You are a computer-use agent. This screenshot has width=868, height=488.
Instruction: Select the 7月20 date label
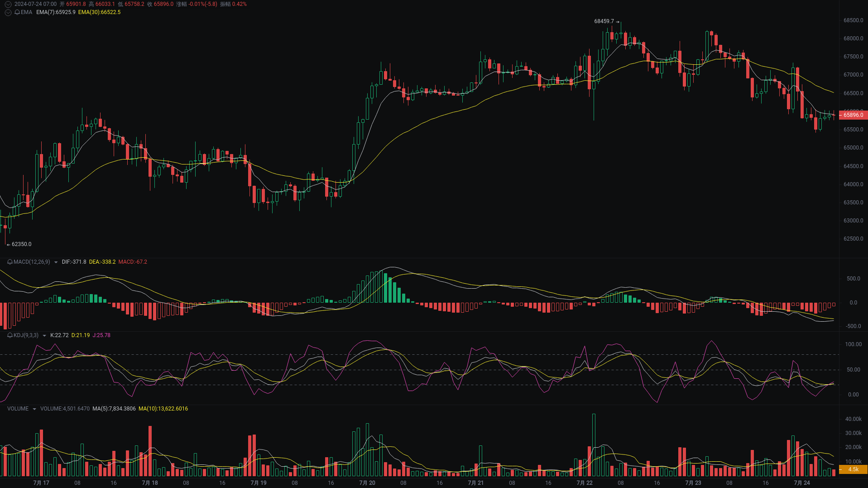(x=367, y=483)
